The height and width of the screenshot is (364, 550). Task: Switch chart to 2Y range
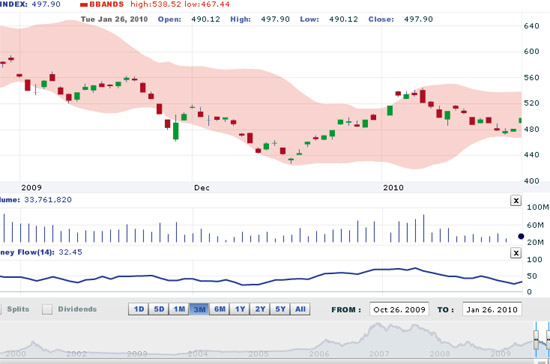point(260,309)
